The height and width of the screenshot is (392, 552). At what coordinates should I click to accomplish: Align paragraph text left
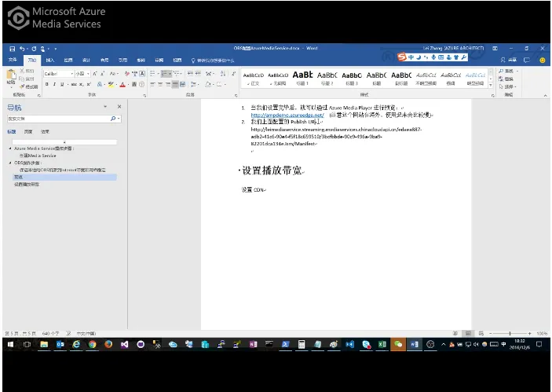point(152,84)
